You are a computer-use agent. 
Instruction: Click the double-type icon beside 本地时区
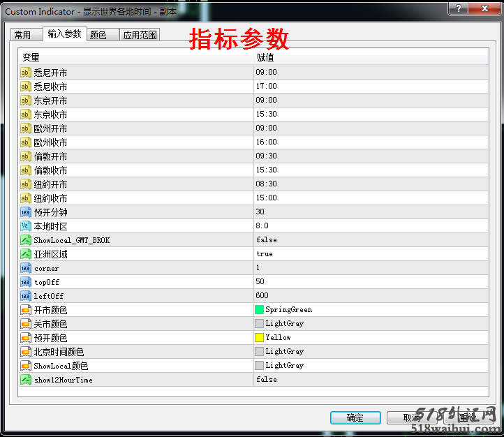25,226
